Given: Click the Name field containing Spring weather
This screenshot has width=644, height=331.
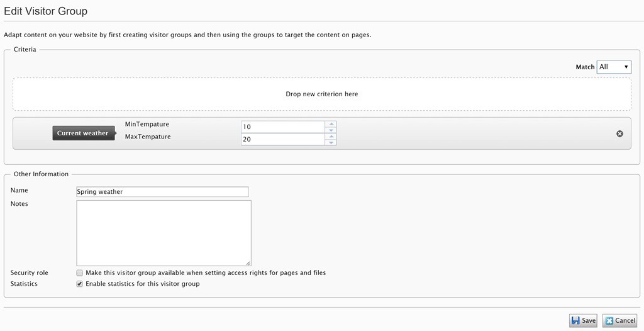Looking at the screenshot, I should click(162, 191).
